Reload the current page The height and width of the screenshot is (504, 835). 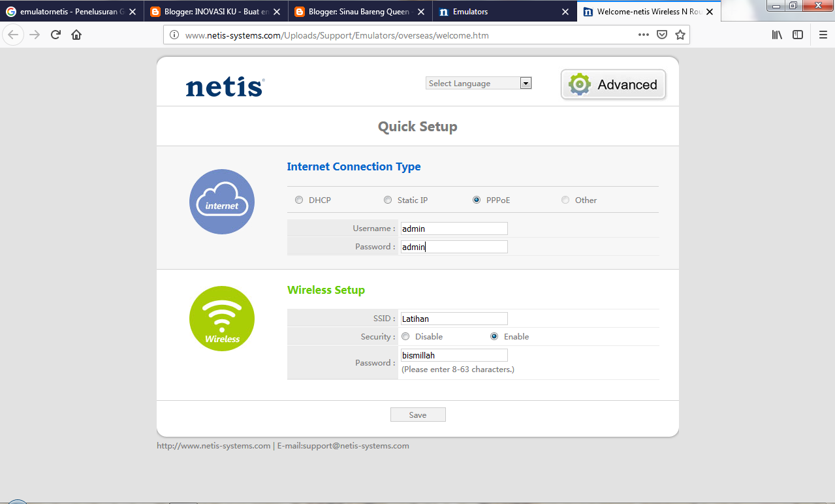(x=55, y=35)
